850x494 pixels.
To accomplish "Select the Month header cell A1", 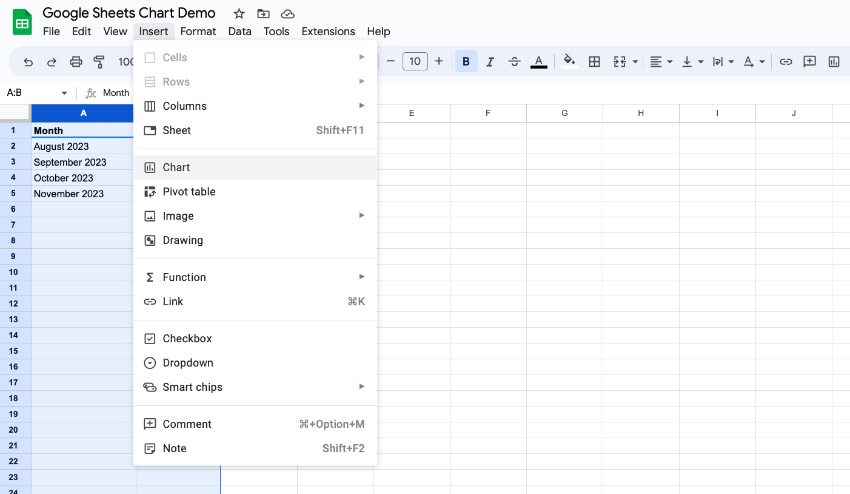I will 83,131.
